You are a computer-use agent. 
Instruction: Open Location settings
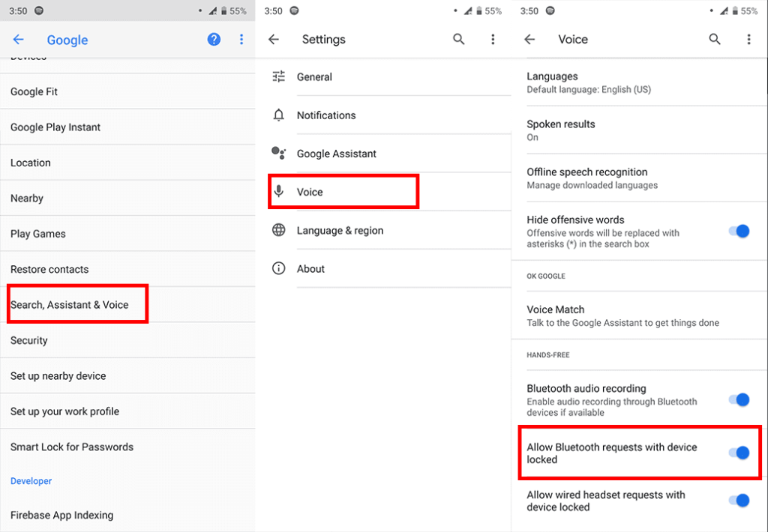click(x=127, y=163)
